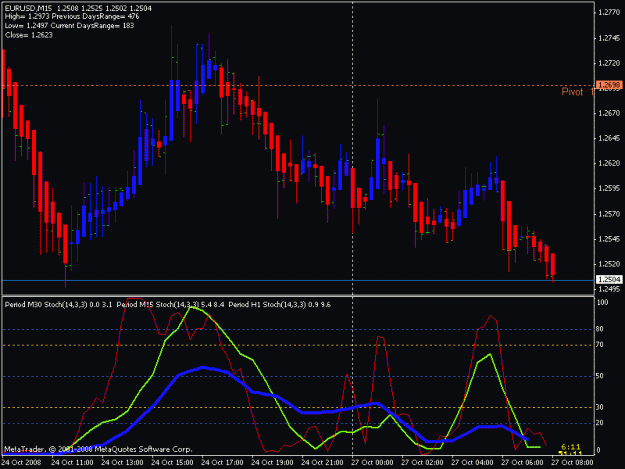Click 1.2745 on the price axis
The width and height of the screenshot is (625, 469).
tap(609, 38)
